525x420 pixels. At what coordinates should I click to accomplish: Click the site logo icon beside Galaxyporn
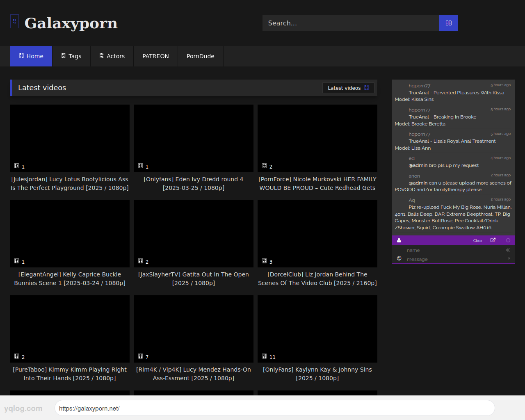pyautogui.click(x=14, y=22)
